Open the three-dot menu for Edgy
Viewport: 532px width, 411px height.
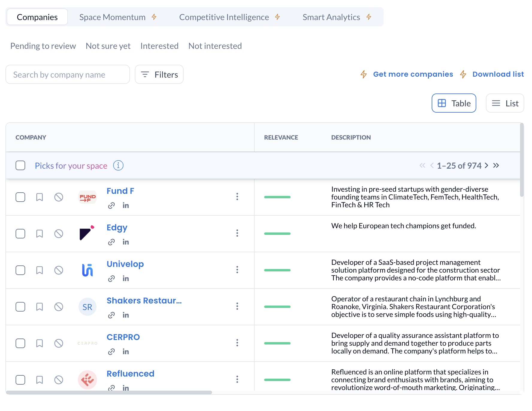click(x=237, y=233)
